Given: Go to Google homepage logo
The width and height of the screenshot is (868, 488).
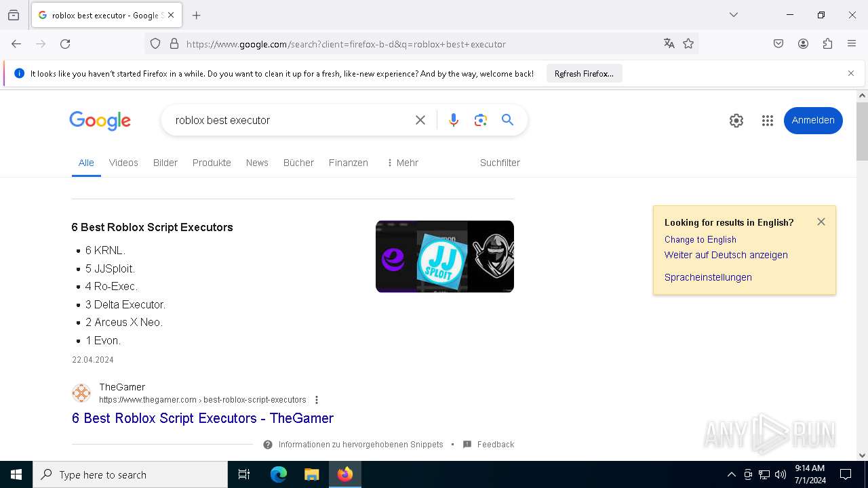Looking at the screenshot, I should click(x=100, y=121).
